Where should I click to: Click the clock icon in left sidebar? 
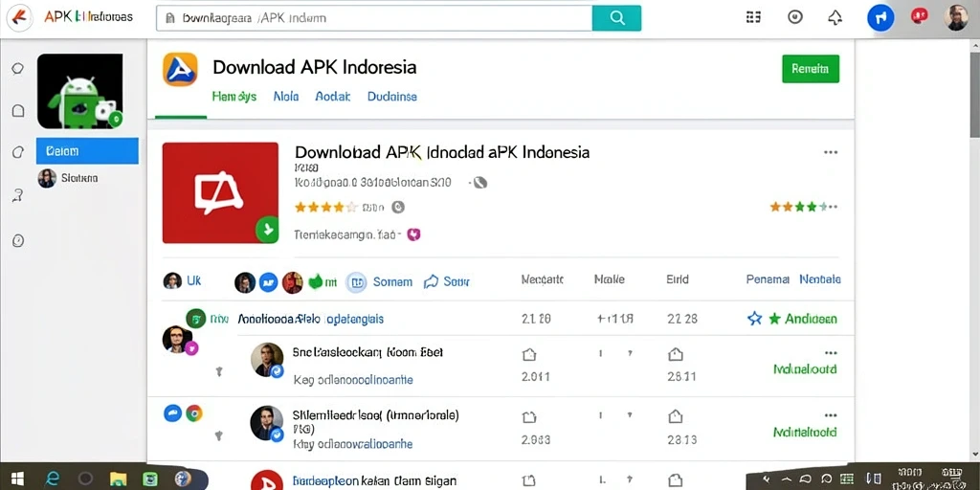[x=18, y=240]
